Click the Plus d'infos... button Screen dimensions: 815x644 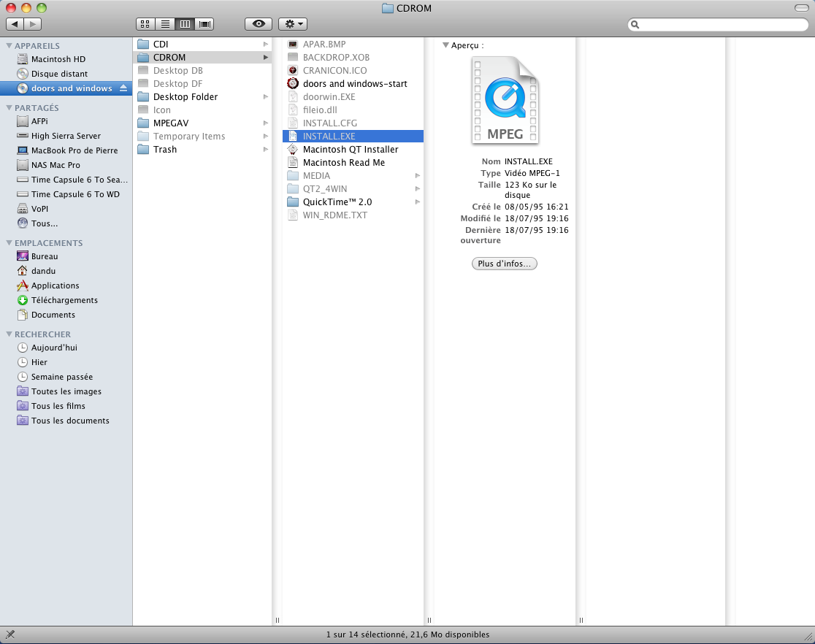(504, 264)
